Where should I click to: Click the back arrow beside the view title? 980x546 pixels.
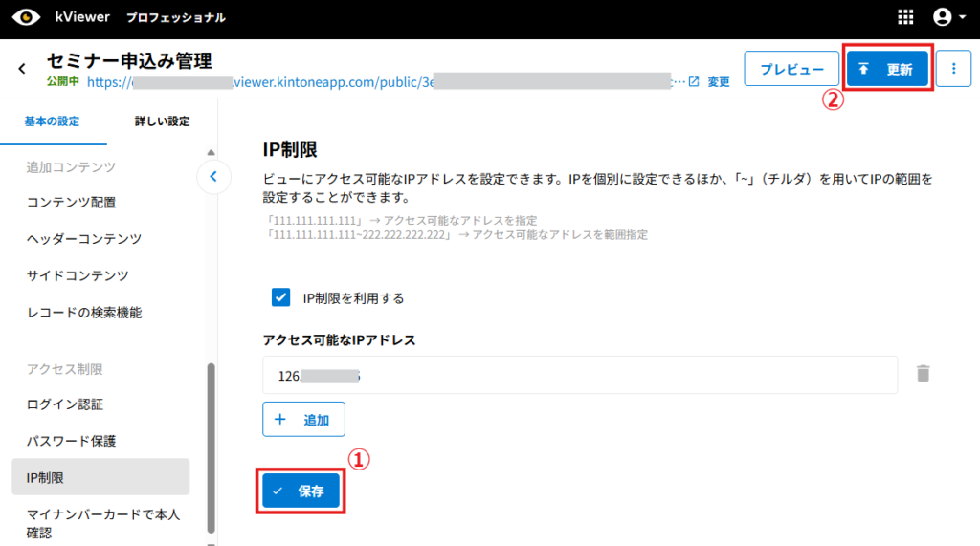pos(22,69)
